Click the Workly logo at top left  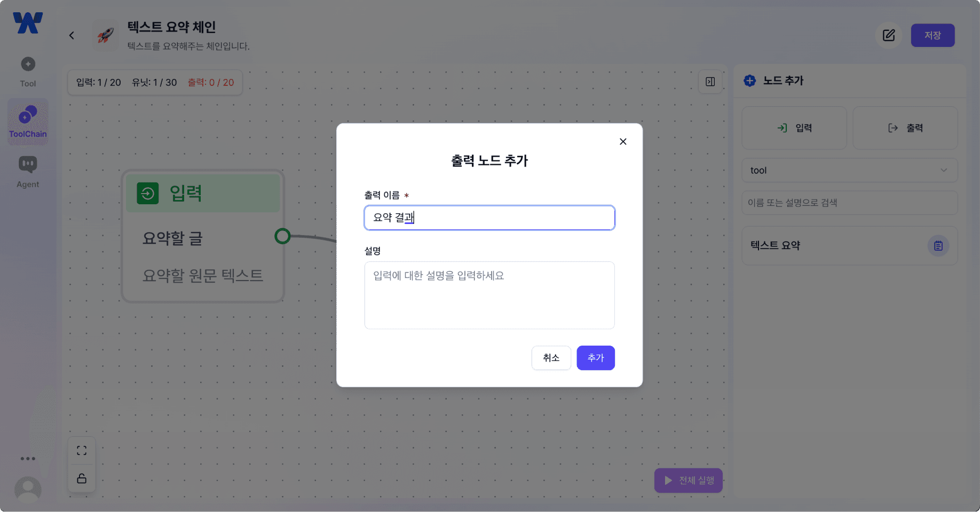click(x=28, y=22)
